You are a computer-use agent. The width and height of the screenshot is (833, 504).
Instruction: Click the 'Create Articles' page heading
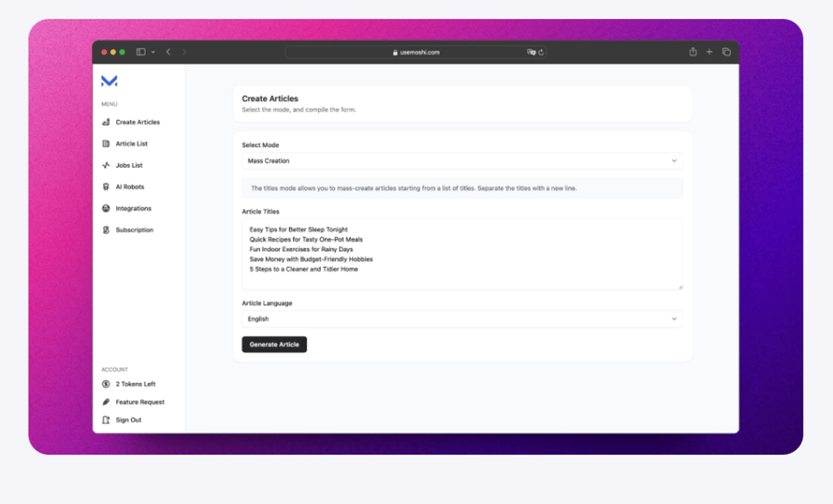click(x=270, y=99)
